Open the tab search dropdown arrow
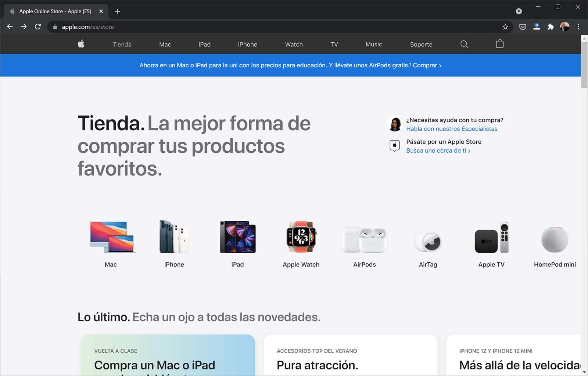Viewport: 588px width, 376px height. 519,11
